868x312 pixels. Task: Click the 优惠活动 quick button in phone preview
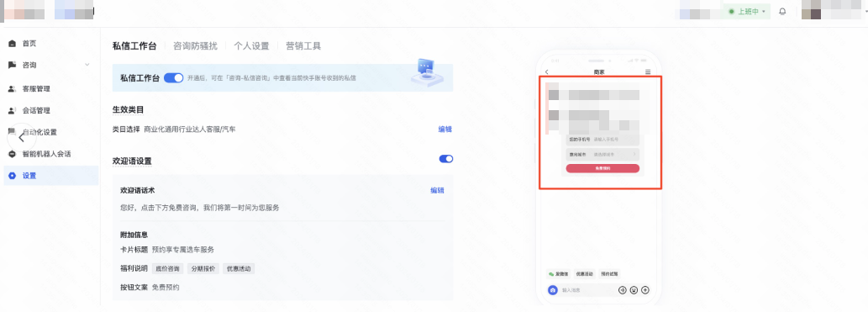584,274
